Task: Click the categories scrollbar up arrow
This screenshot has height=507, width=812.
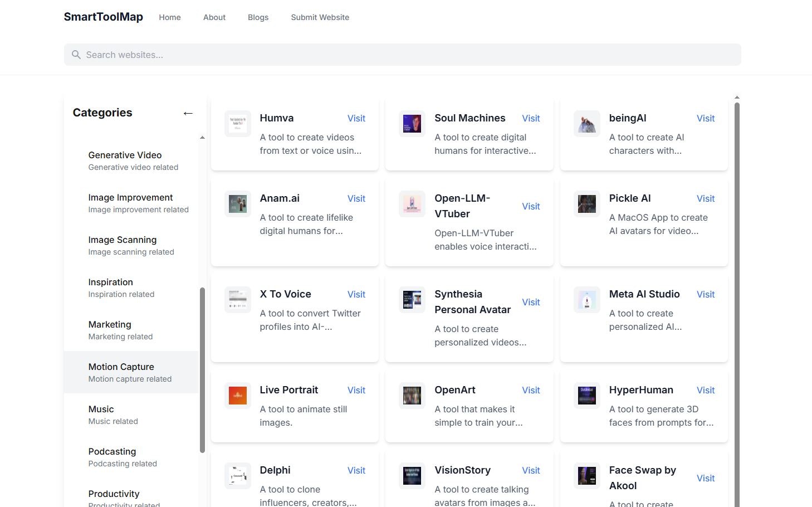Action: point(202,138)
